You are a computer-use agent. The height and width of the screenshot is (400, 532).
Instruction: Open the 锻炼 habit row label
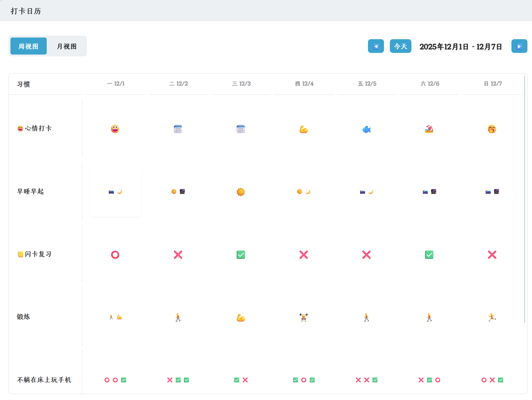(x=24, y=317)
